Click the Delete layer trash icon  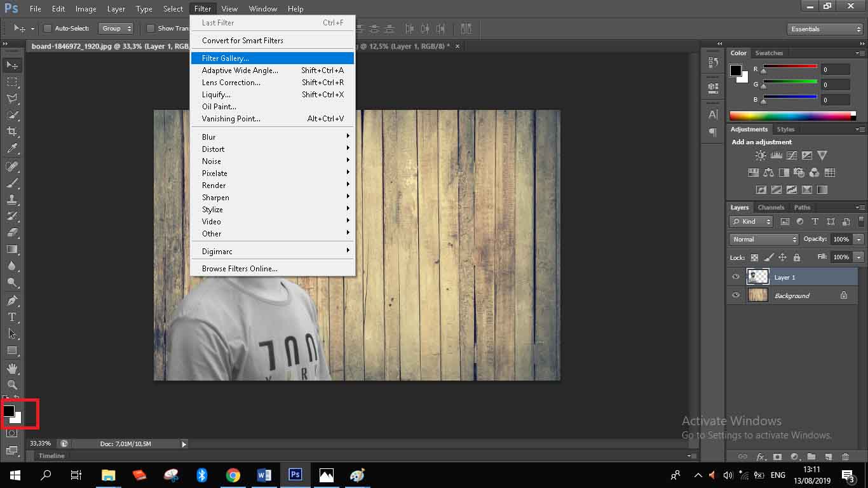point(845,457)
